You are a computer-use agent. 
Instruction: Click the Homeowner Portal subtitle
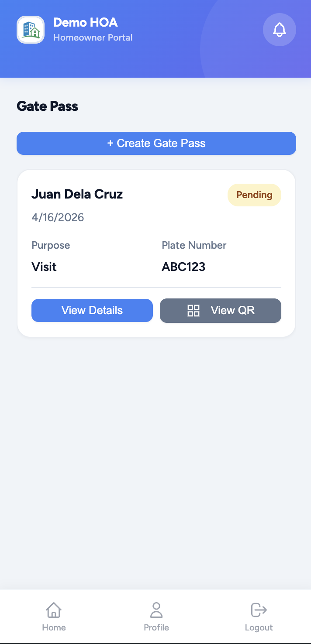[93, 38]
